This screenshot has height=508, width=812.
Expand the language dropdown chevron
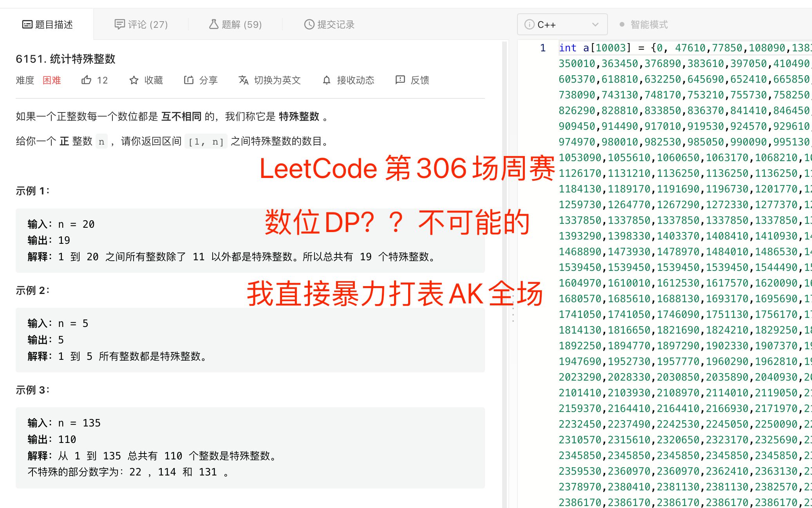click(x=595, y=24)
